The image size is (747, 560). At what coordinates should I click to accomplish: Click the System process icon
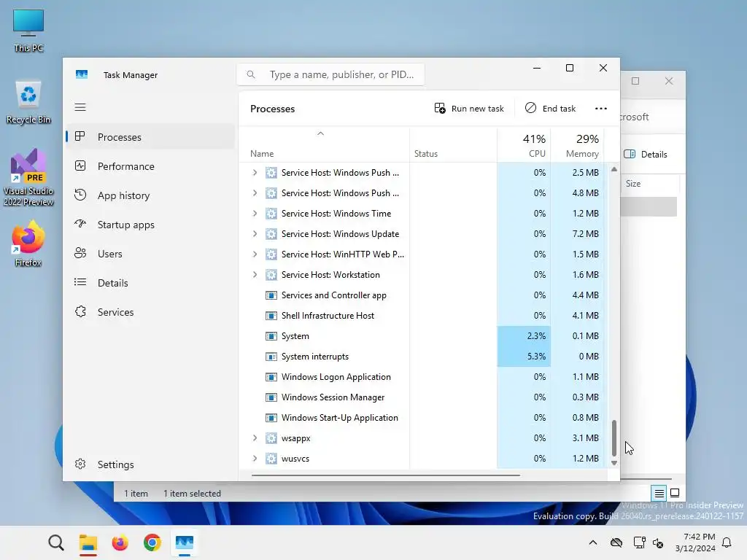[x=271, y=336]
